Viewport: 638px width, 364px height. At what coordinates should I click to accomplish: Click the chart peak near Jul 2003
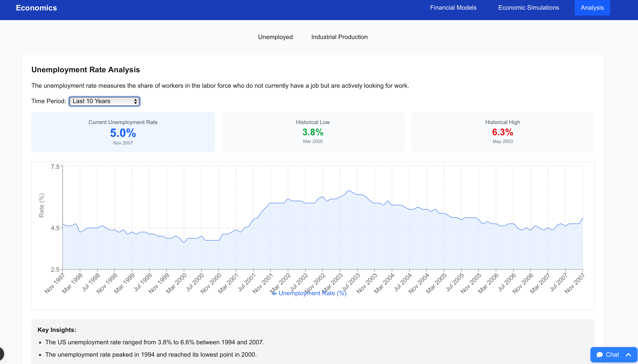(x=349, y=191)
